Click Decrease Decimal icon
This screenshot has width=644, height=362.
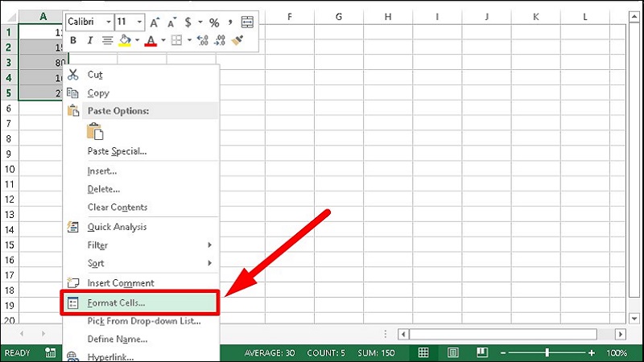(220, 40)
